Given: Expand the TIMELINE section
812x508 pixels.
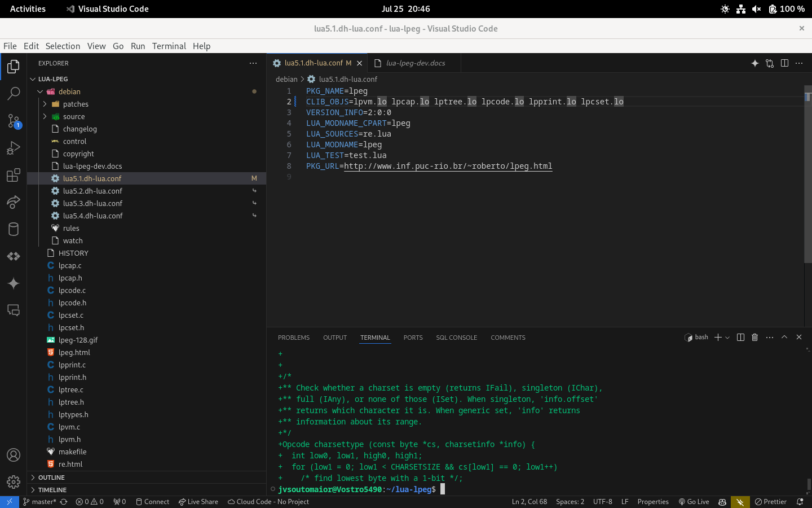Looking at the screenshot, I should [147, 490].
